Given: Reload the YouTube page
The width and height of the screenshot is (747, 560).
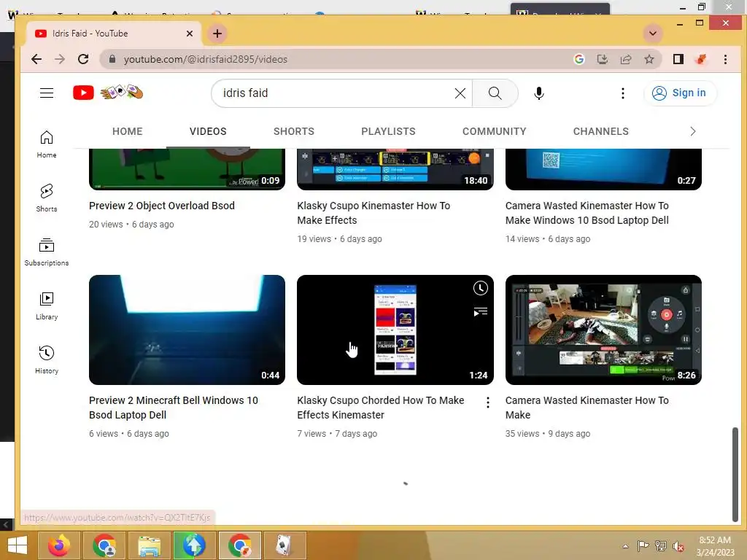Looking at the screenshot, I should coord(83,59).
